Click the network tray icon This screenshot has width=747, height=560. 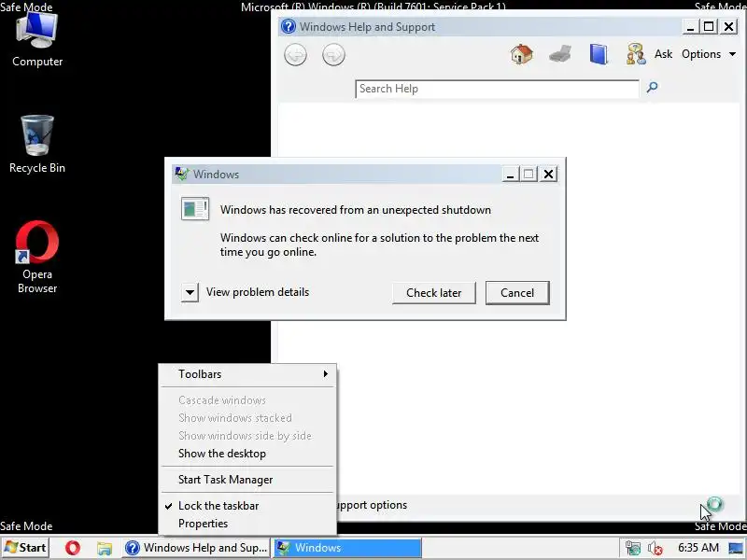pos(633,549)
